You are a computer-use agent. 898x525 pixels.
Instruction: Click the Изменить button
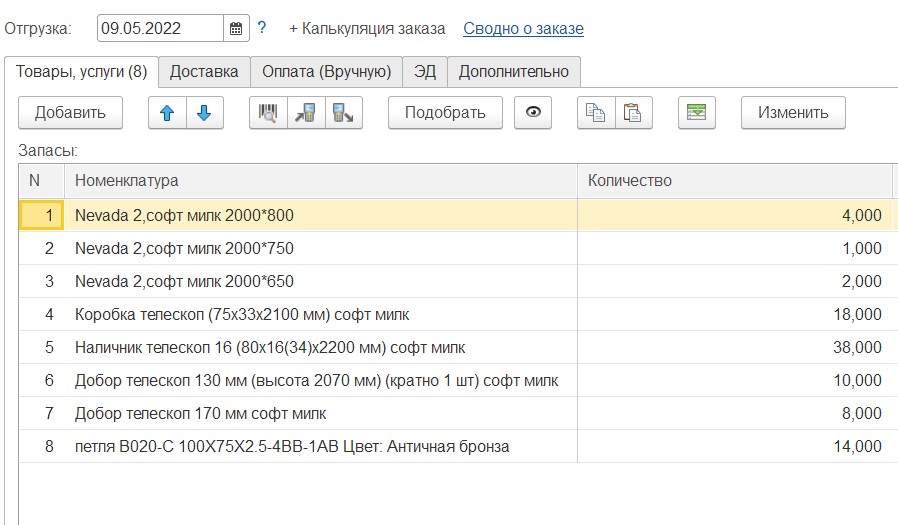tap(793, 113)
